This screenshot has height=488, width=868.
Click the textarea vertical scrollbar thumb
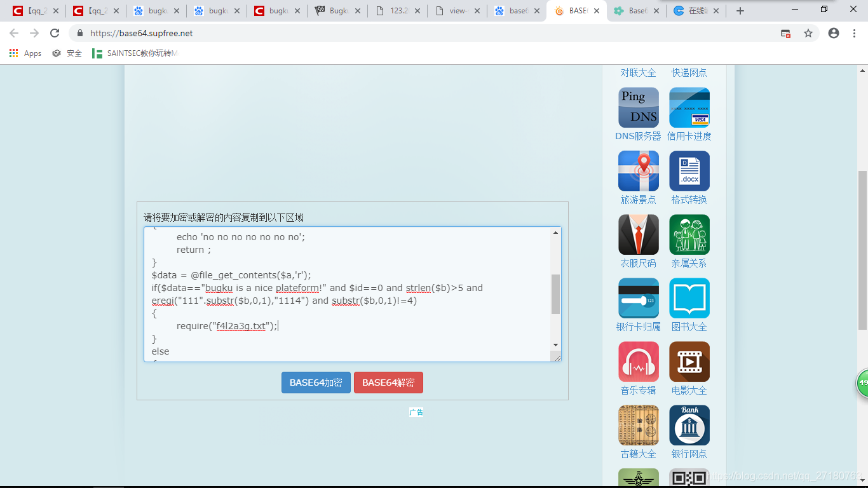pos(556,294)
